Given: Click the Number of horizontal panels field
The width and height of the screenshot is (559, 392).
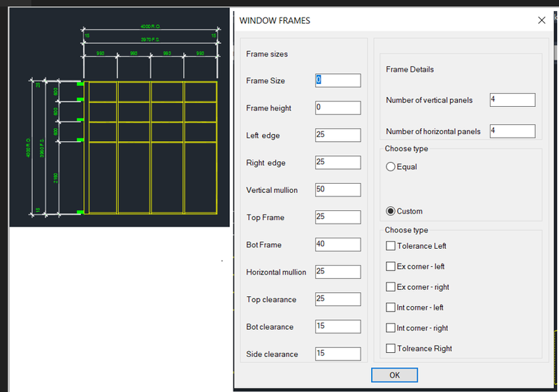Looking at the screenshot, I should [512, 131].
